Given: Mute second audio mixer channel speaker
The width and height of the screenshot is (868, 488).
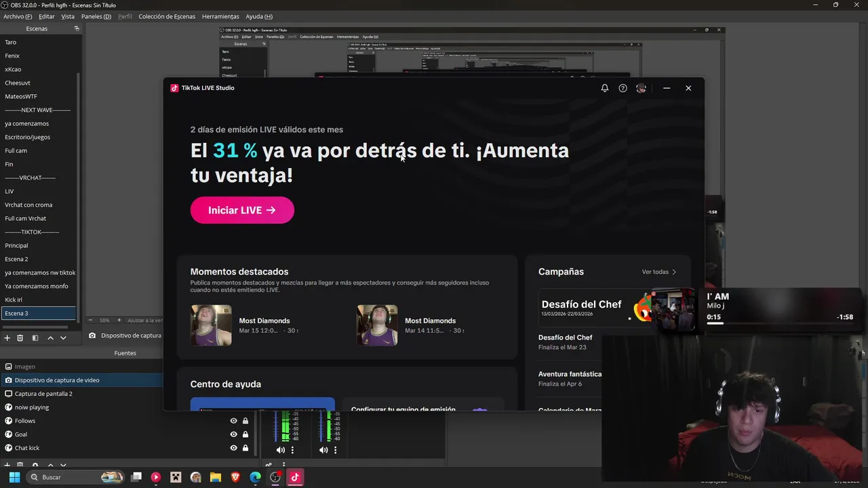Looking at the screenshot, I should tap(323, 450).
